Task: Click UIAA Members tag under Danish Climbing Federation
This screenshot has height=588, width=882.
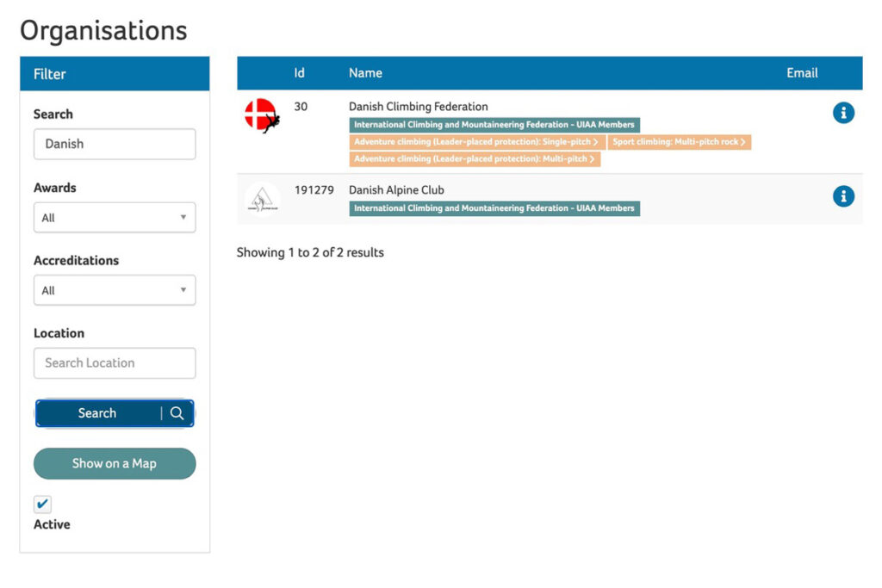Action: [494, 125]
